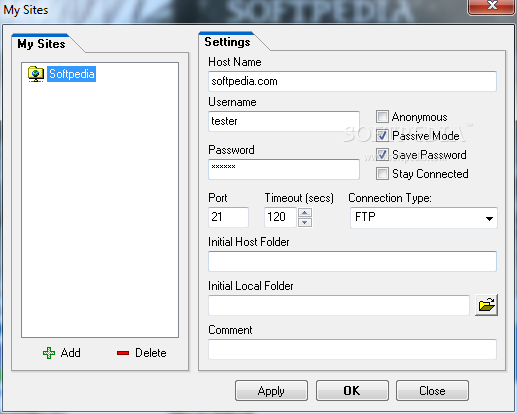
Task: Confirm with the OK button
Action: pos(352,391)
